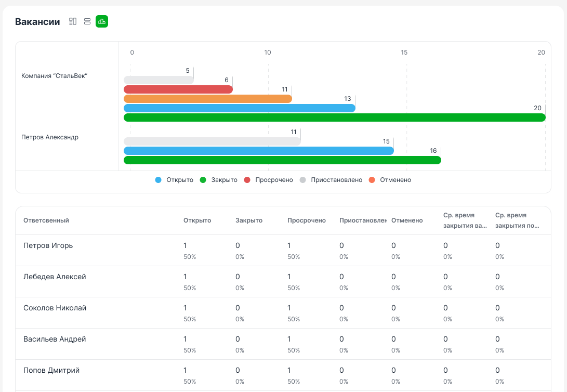This screenshot has height=392, width=567.
Task: Select the gray bar valued 5
Action: [x=159, y=80]
